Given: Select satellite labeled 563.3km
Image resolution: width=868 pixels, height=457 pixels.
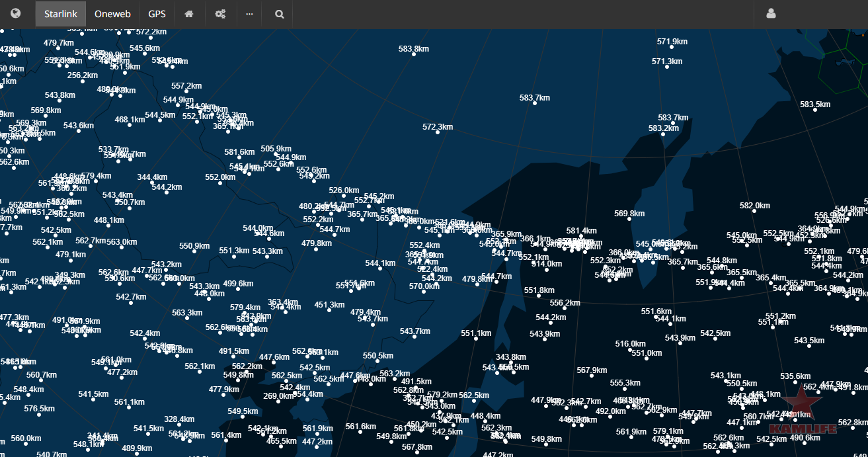Looking at the screenshot, I should click(x=187, y=313).
